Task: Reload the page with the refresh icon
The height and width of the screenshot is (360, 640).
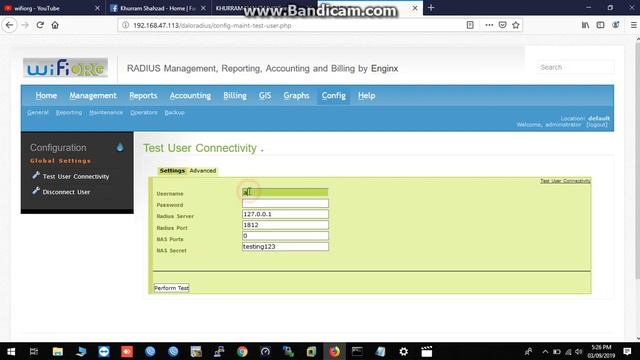Action: [40, 25]
